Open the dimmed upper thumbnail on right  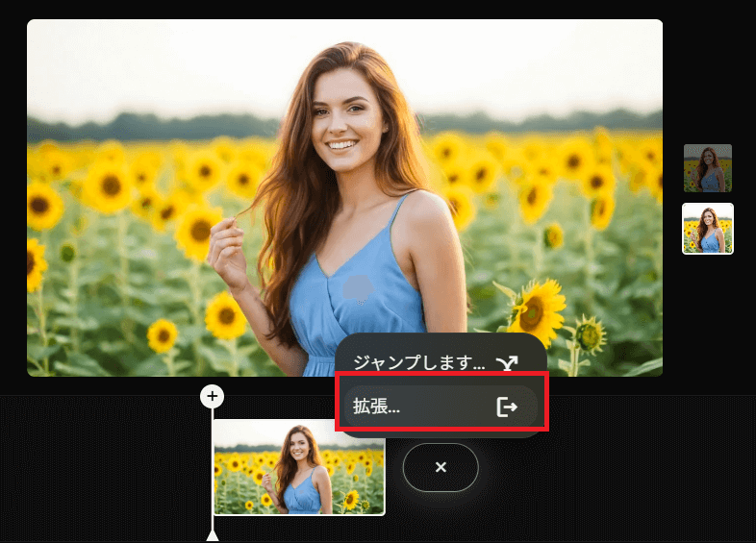708,168
